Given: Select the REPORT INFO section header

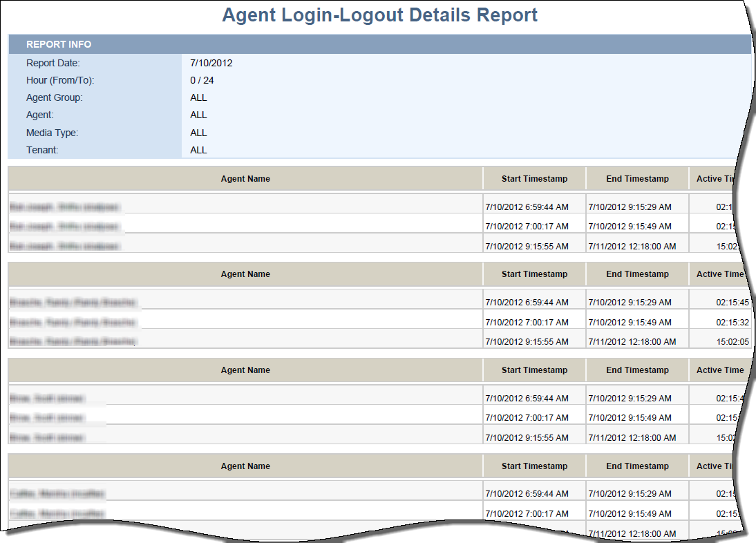Looking at the screenshot, I should pos(59,44).
